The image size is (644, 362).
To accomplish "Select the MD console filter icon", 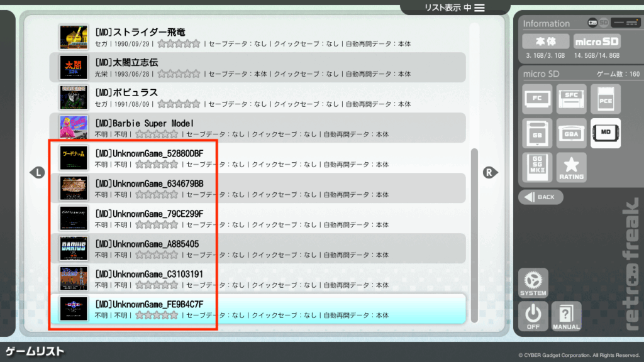I will point(605,133).
